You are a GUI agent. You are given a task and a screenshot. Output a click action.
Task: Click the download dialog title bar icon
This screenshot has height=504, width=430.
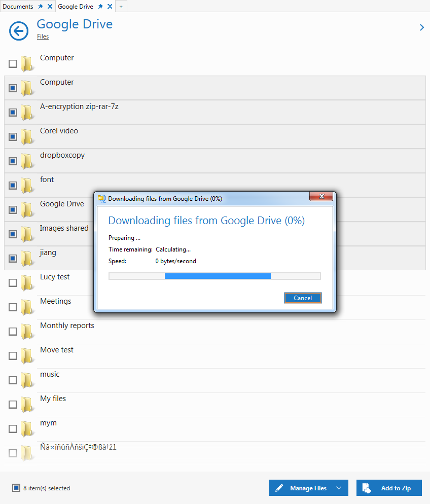click(101, 199)
